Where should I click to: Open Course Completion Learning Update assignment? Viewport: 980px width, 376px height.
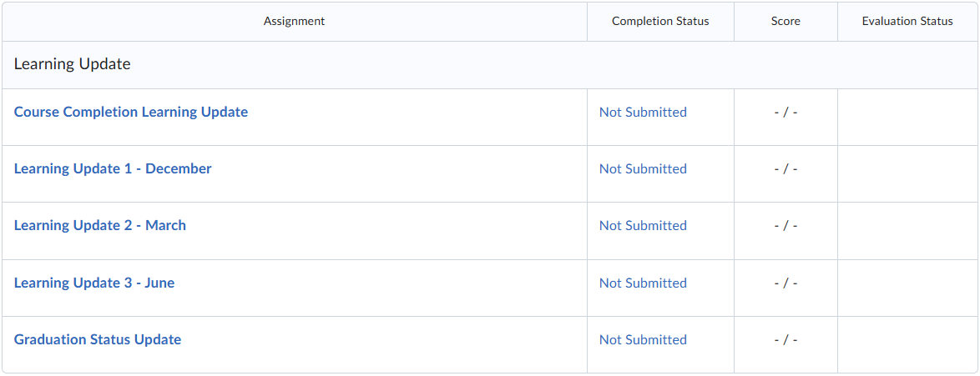pyautogui.click(x=131, y=112)
